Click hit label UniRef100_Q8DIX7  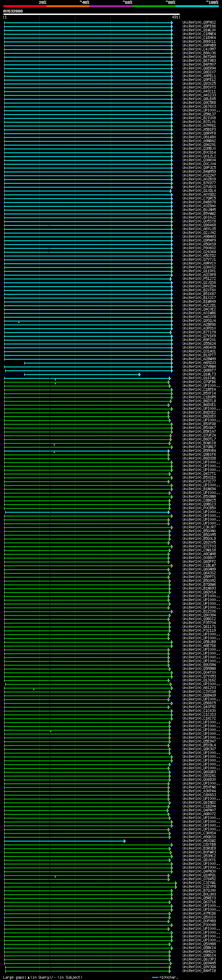pos(199,72)
